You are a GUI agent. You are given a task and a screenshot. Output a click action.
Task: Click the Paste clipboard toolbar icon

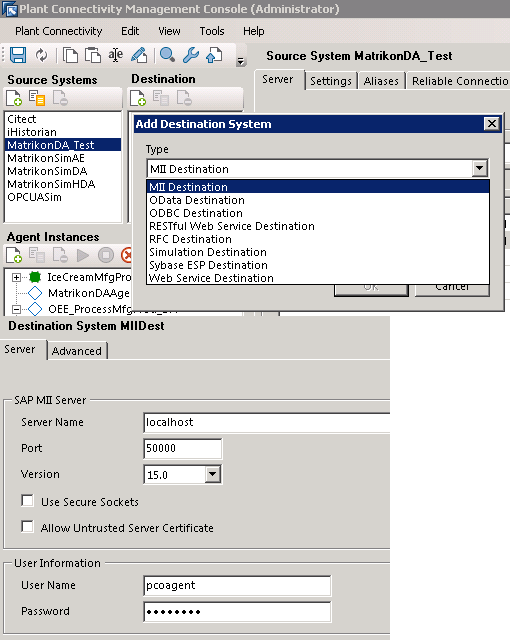point(93,55)
